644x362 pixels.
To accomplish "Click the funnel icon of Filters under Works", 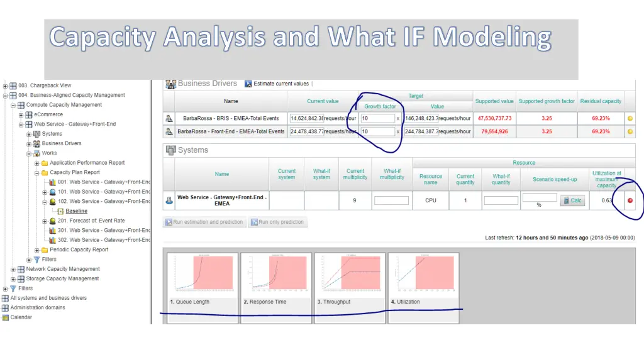I will [36, 260].
